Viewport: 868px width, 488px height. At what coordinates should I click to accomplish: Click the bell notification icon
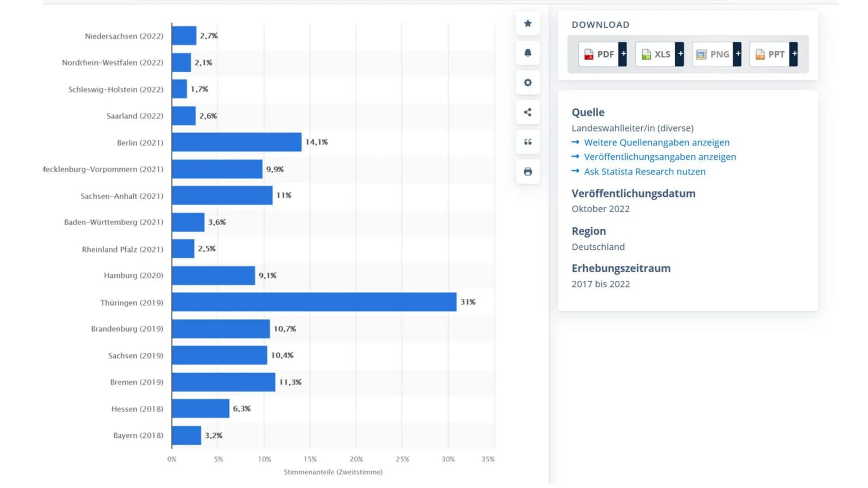(528, 53)
